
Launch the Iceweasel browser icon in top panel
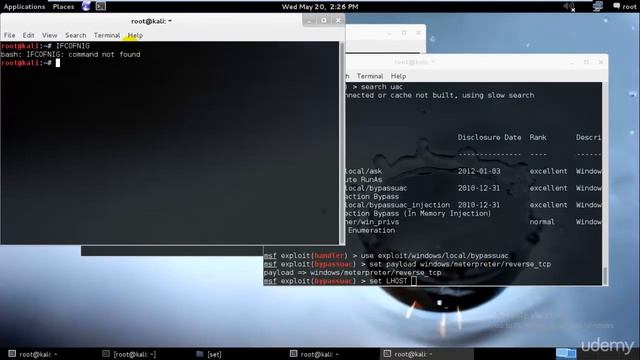tap(86, 6)
